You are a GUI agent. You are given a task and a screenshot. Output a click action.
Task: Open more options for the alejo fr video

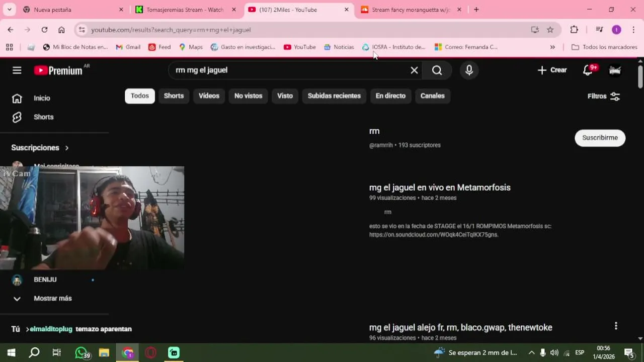pos(616,326)
